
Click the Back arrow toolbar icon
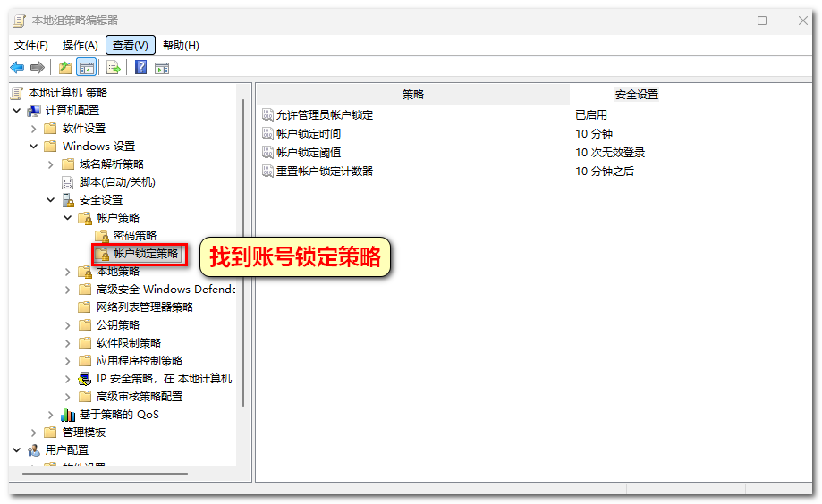17,68
